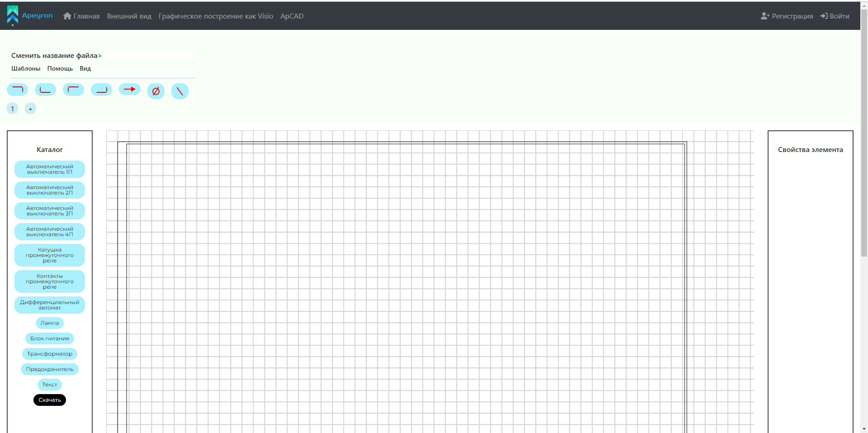This screenshot has height=433, width=868.
Task: Click the Регистрация link
Action: point(787,16)
